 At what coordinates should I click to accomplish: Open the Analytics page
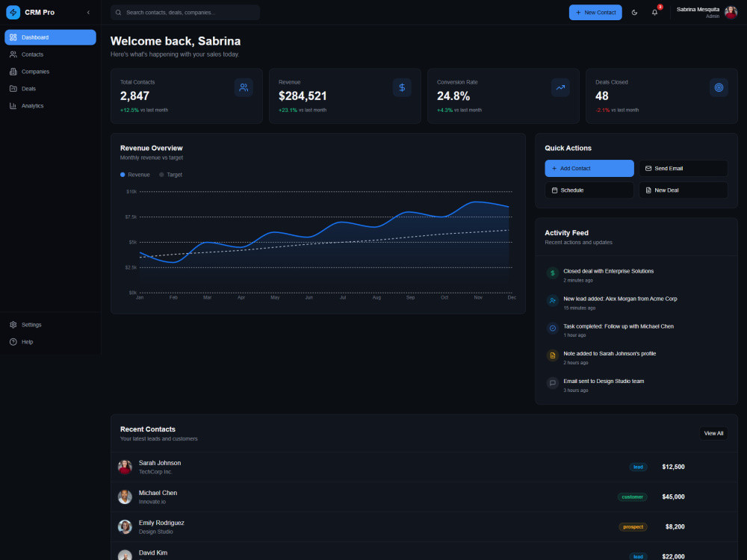[50, 106]
